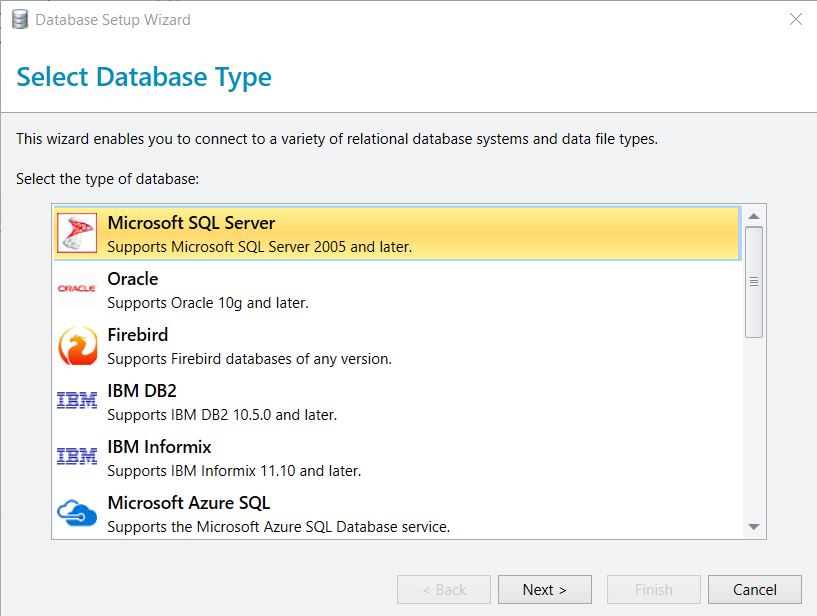Click the Microsoft Azure SQL cloud icon
Screen dimensions: 817x616
[x=77, y=512]
